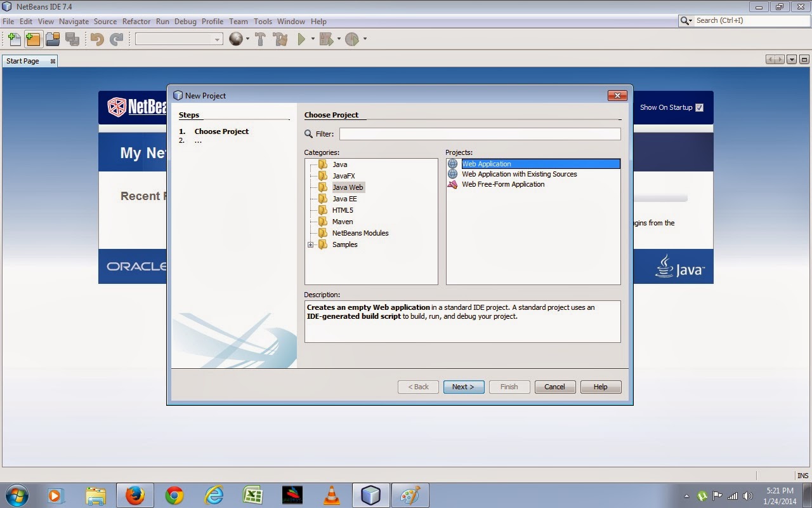Click inside the Filter input field
This screenshot has width=812, height=508.
[480, 134]
